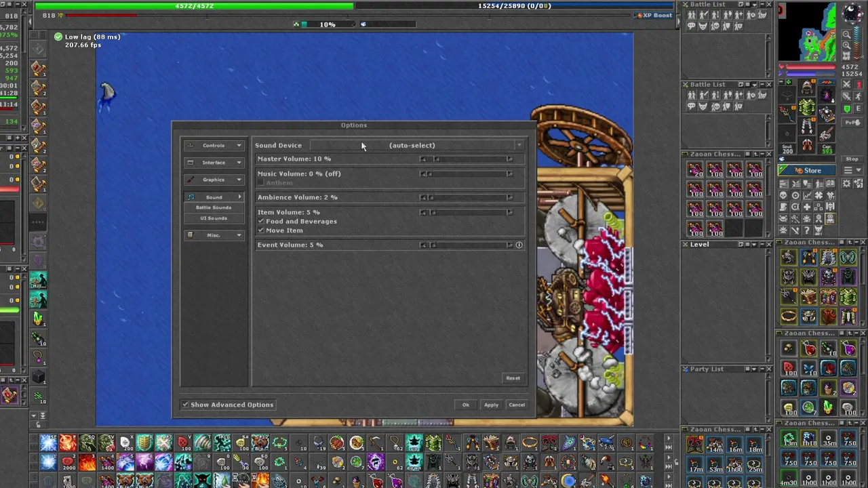Click the 4572/4572 health bar
Image resolution: width=868 pixels, height=488 pixels.
[195, 6]
